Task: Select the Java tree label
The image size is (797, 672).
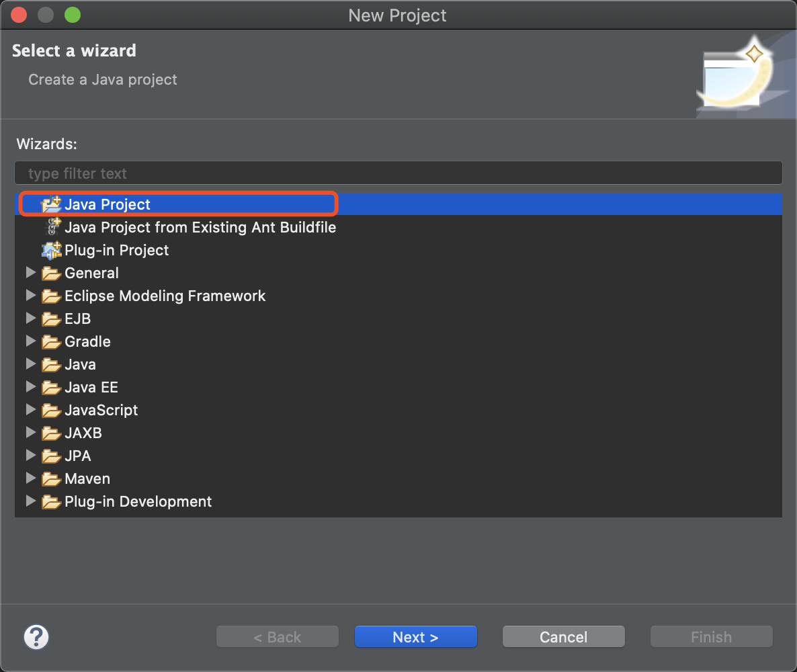Action: [81, 364]
